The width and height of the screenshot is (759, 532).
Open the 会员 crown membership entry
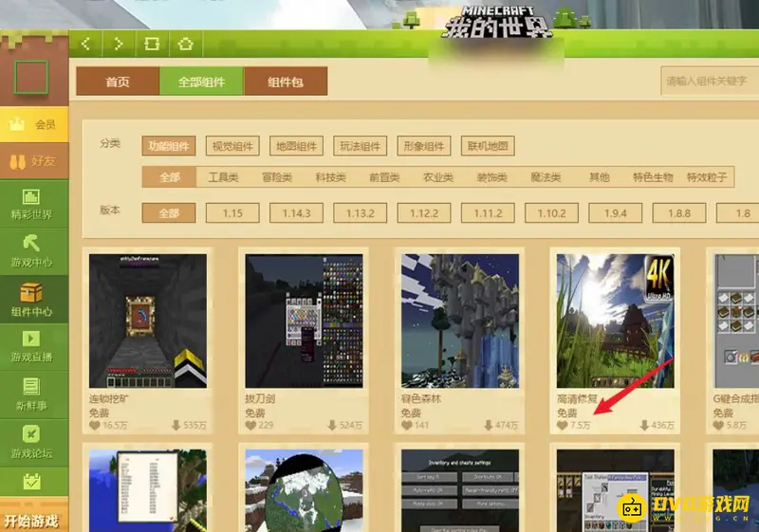tap(34, 124)
